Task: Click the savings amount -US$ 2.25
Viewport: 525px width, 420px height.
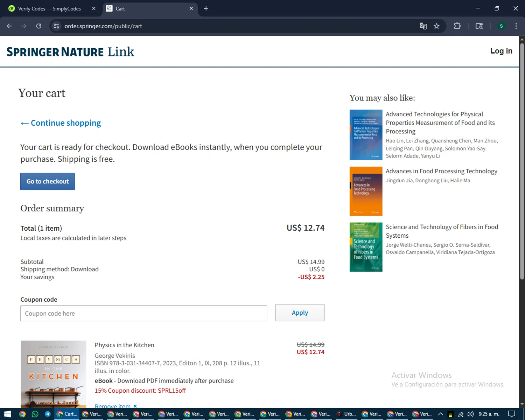Action: [311, 277]
